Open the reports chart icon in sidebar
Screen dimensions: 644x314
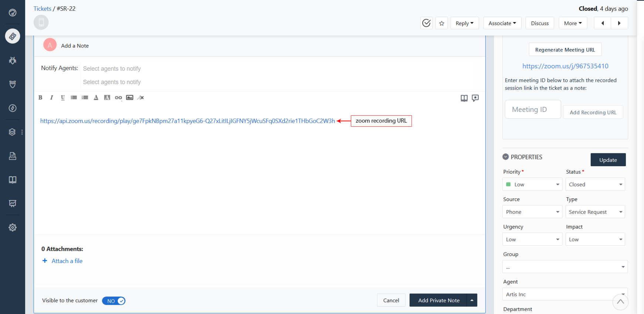[13, 204]
